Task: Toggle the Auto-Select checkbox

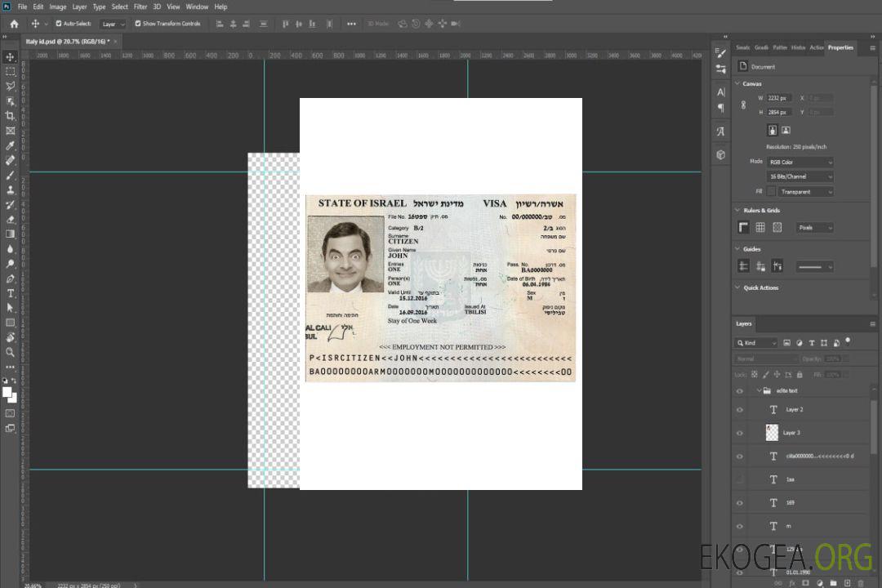Action: pyautogui.click(x=59, y=24)
